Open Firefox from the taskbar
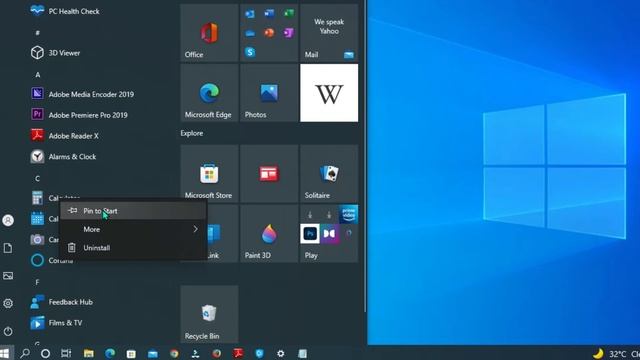 (217, 353)
